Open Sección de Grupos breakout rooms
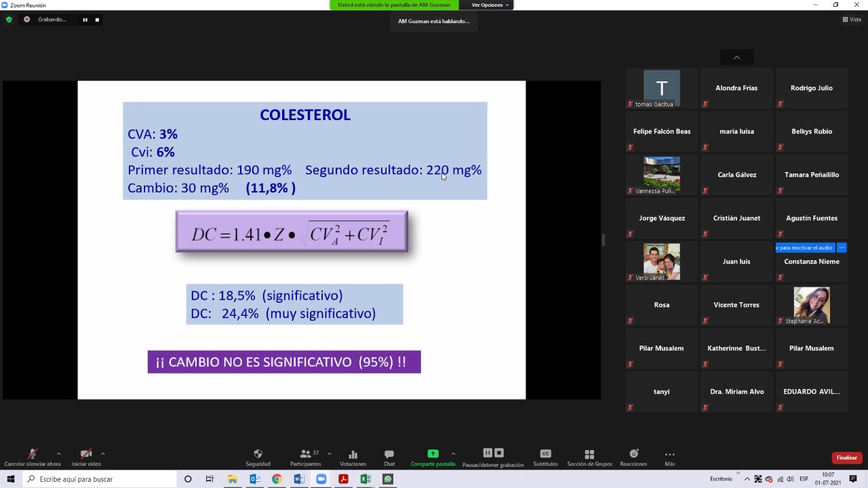The width and height of the screenshot is (868, 488). coord(589,457)
